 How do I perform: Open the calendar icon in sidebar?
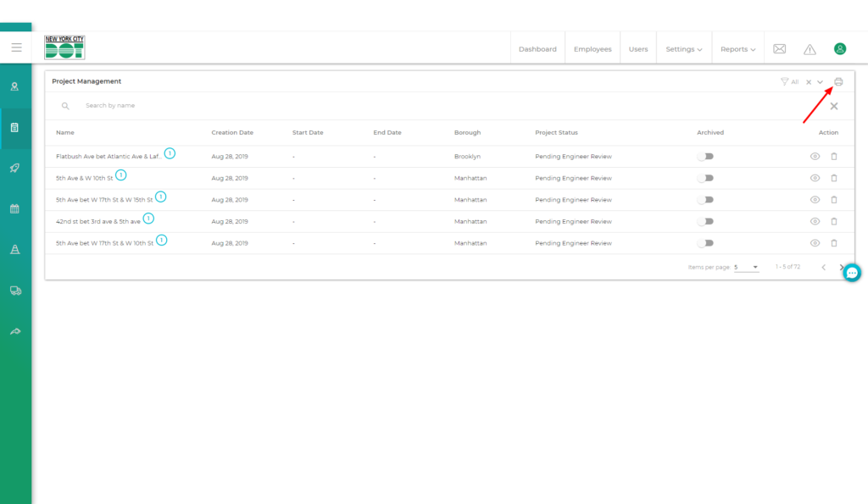pos(15,208)
